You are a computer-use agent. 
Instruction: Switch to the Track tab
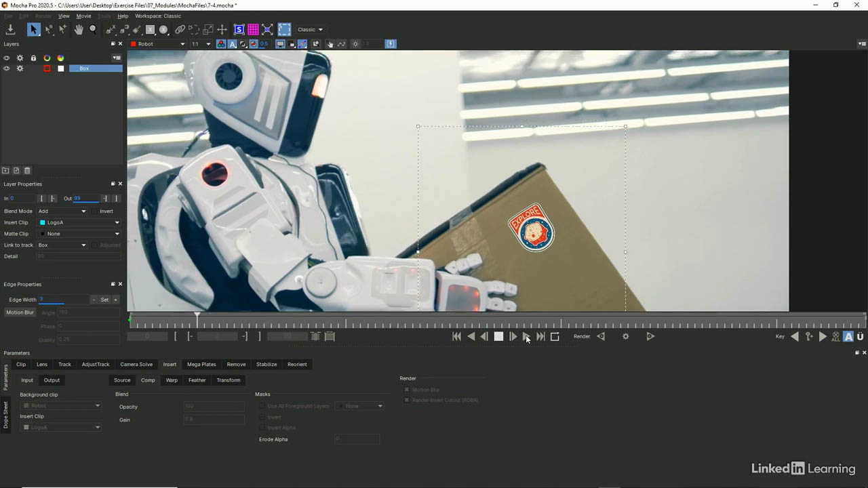point(64,365)
